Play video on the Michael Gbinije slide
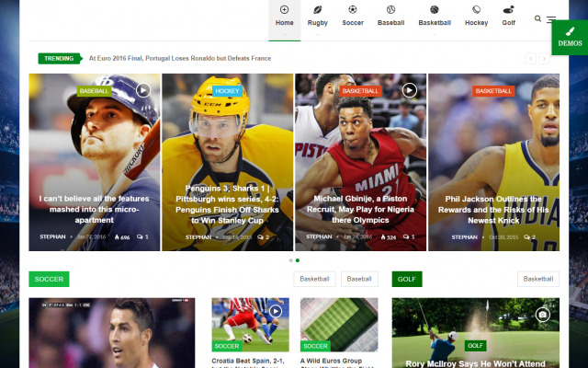Viewport: 588px width, 368px height. coord(410,90)
